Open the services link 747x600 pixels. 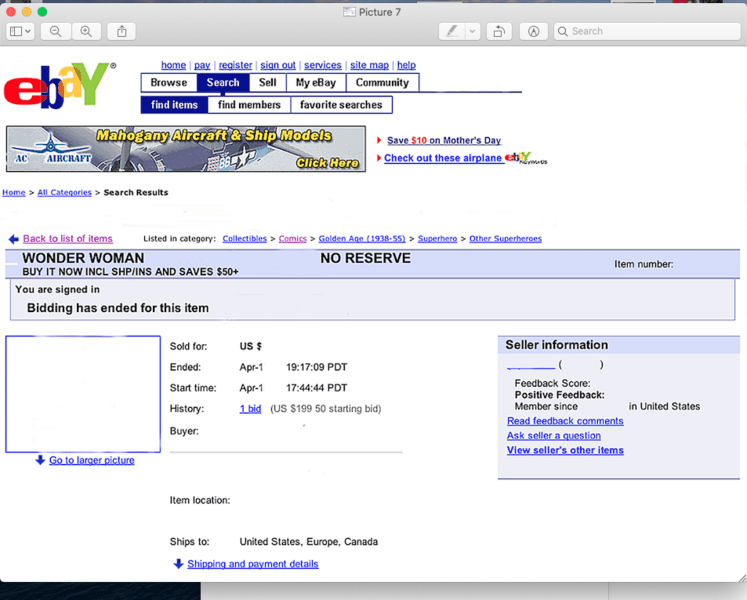pyautogui.click(x=323, y=65)
